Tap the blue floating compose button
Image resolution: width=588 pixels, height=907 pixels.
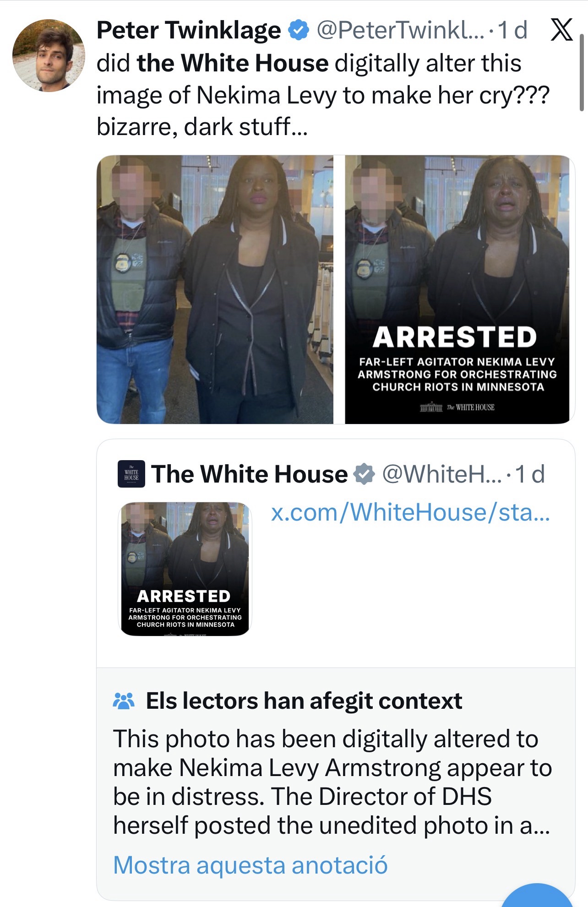tap(538, 895)
